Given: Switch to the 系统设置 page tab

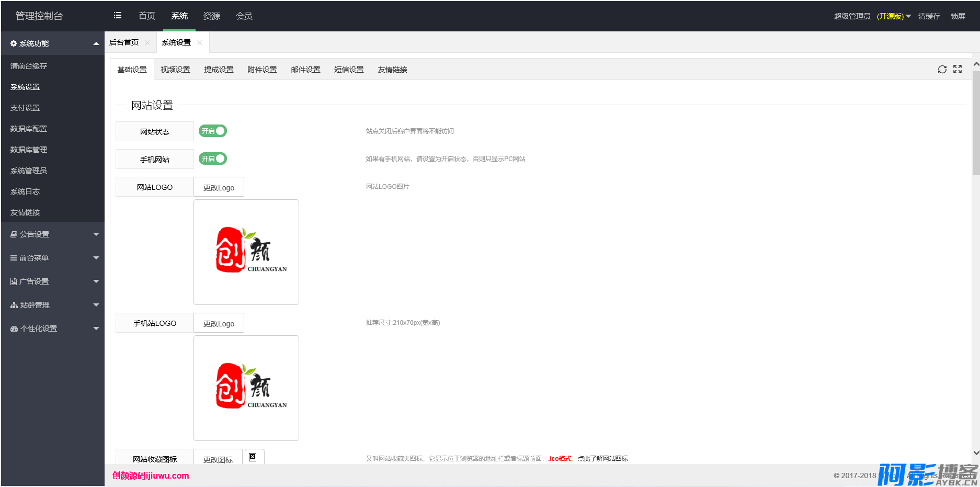Looking at the screenshot, I should pyautogui.click(x=176, y=43).
